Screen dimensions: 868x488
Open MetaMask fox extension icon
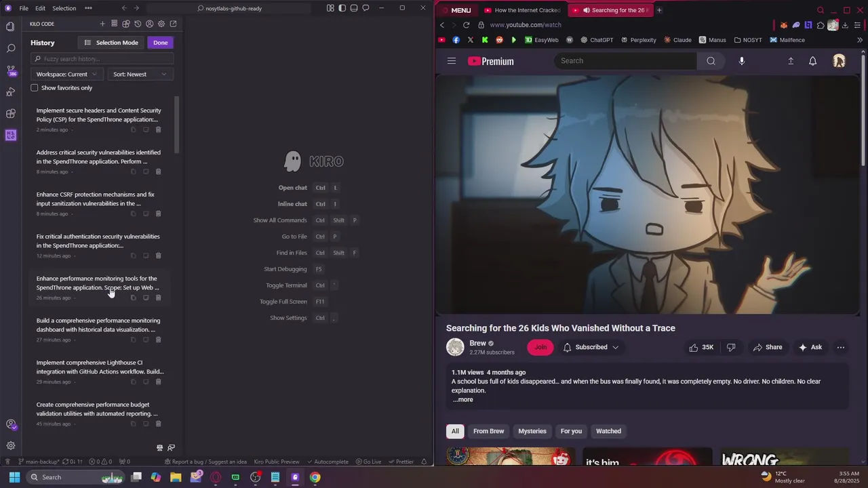pos(784,25)
